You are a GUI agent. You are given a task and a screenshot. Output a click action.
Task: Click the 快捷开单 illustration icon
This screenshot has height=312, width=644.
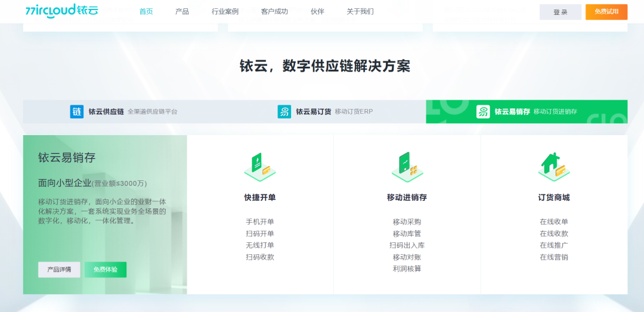tap(260, 167)
